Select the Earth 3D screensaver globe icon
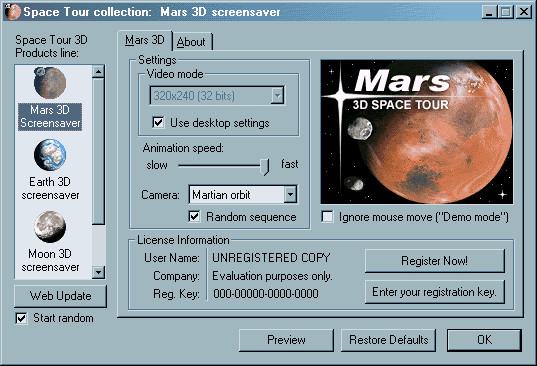Image resolution: width=537 pixels, height=366 pixels. click(50, 155)
